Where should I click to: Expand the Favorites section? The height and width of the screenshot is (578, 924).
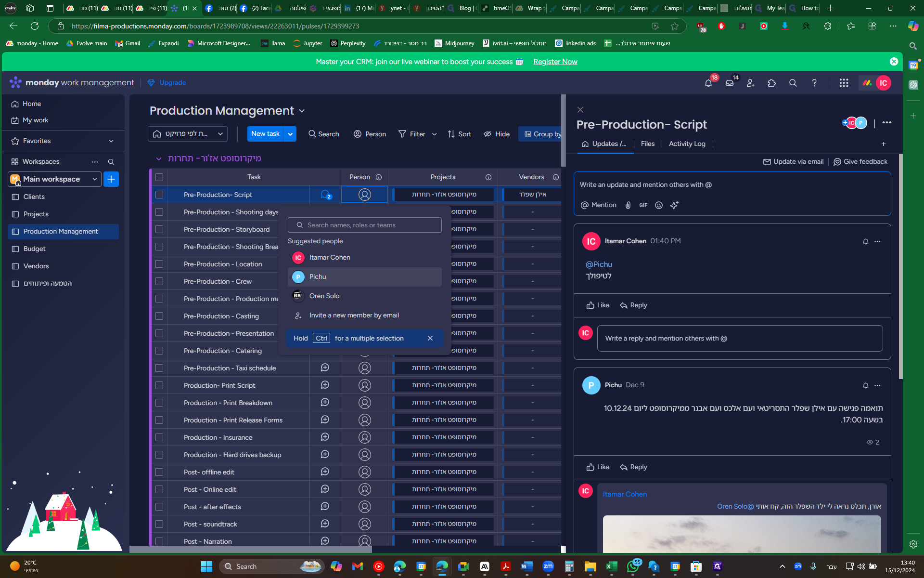click(111, 141)
